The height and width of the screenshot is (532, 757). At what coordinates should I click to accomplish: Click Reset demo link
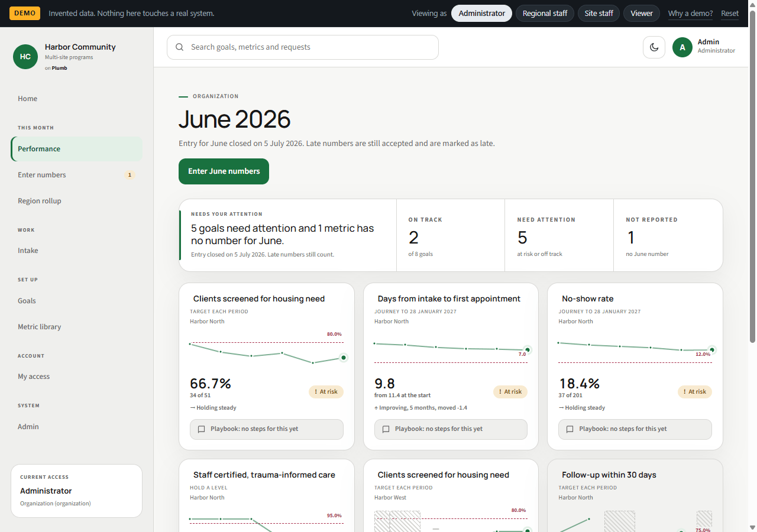730,14
